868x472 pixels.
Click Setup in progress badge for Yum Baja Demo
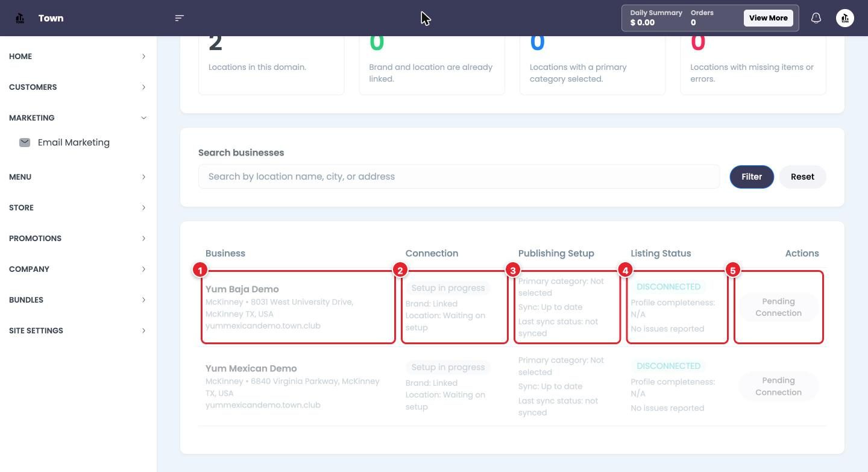coord(448,288)
